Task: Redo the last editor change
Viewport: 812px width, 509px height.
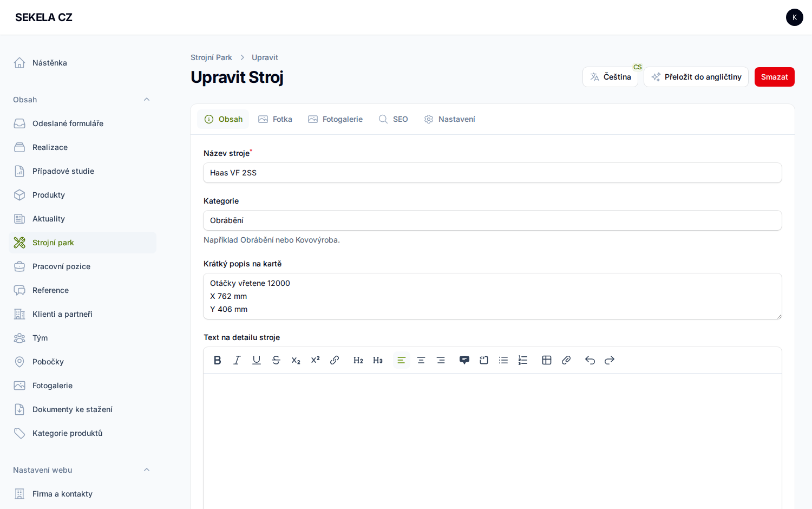Action: tap(610, 360)
